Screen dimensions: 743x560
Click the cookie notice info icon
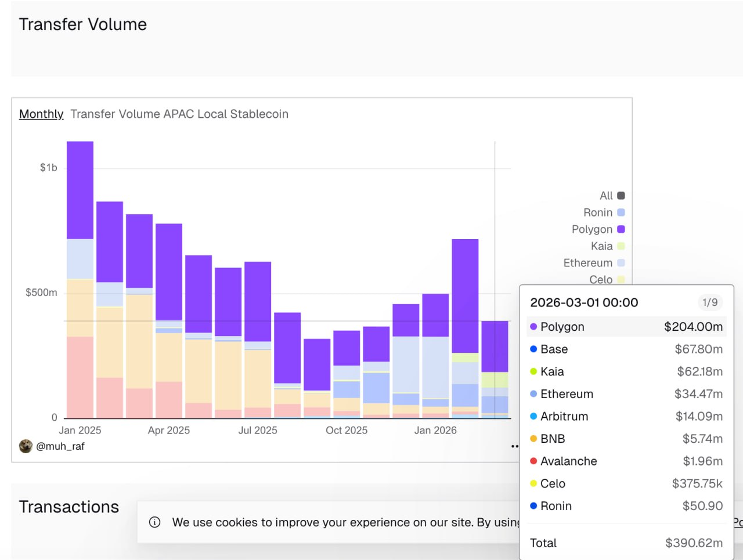pos(155,522)
